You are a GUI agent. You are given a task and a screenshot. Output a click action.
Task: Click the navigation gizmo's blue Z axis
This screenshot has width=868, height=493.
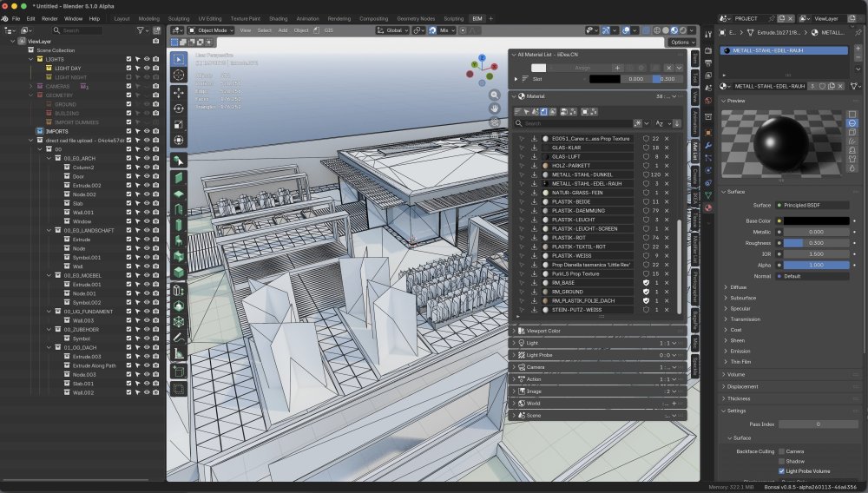pos(483,59)
